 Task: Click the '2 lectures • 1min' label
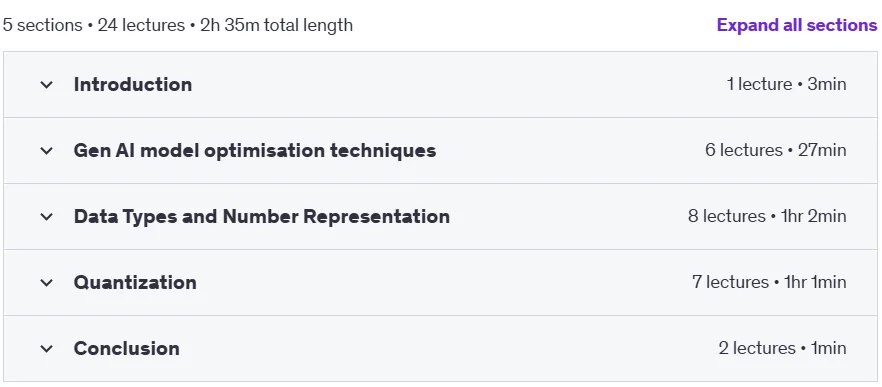point(782,348)
